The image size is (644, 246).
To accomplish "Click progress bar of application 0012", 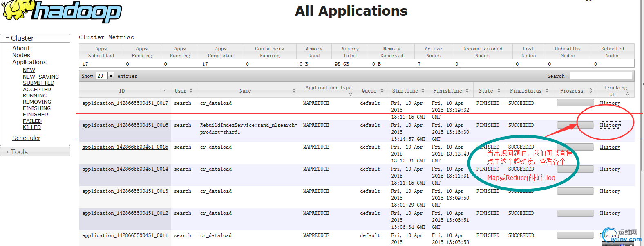I will (575, 213).
